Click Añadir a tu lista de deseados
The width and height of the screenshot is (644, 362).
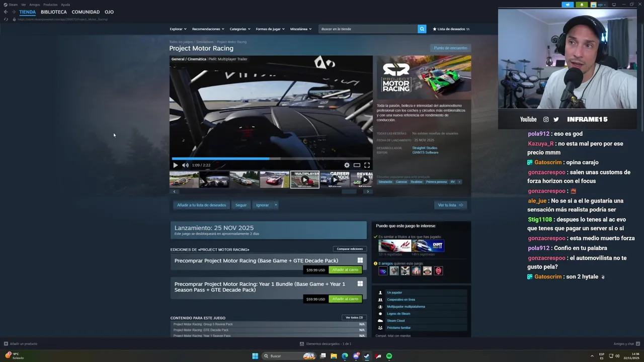point(201,205)
